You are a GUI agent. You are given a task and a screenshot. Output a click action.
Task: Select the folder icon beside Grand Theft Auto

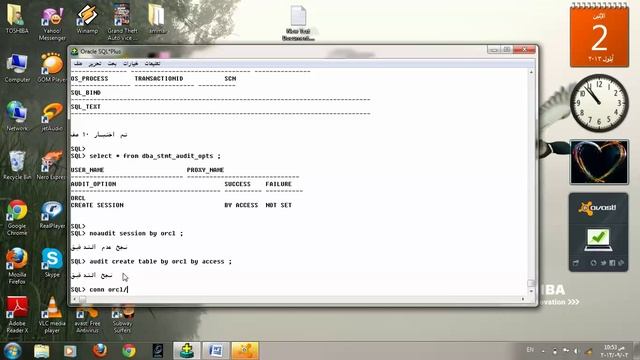coord(157,19)
